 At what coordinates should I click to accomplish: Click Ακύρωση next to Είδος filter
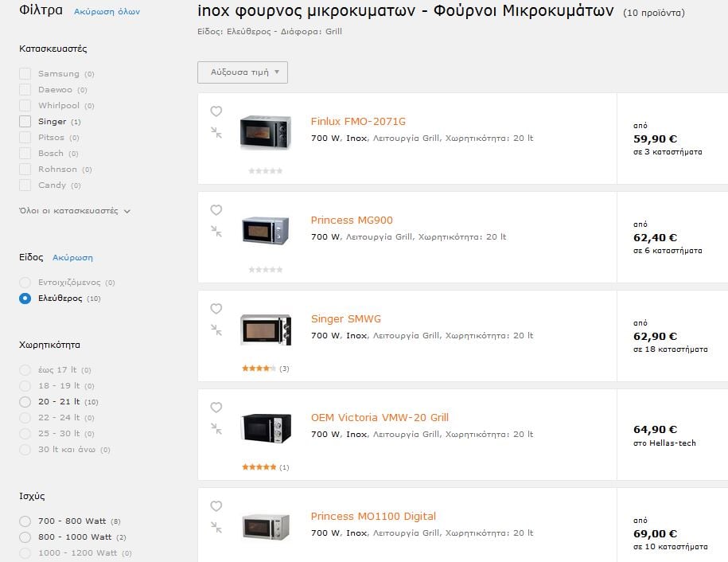(x=72, y=258)
